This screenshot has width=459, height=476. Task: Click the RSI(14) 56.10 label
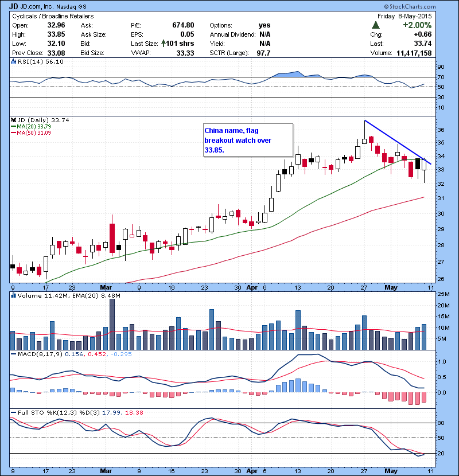41,61
